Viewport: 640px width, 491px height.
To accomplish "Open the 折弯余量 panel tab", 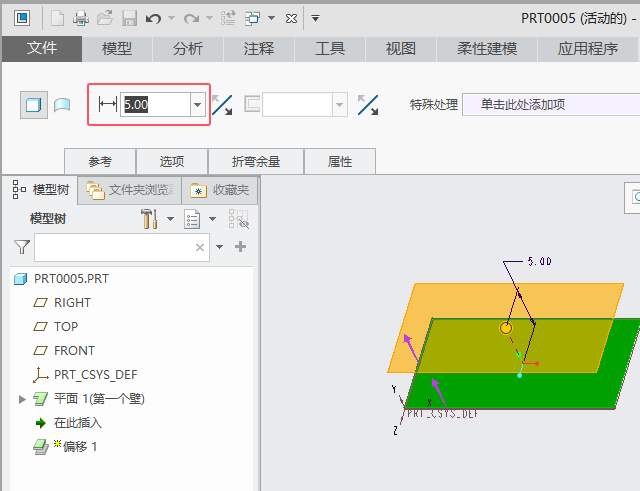I will pos(256,162).
